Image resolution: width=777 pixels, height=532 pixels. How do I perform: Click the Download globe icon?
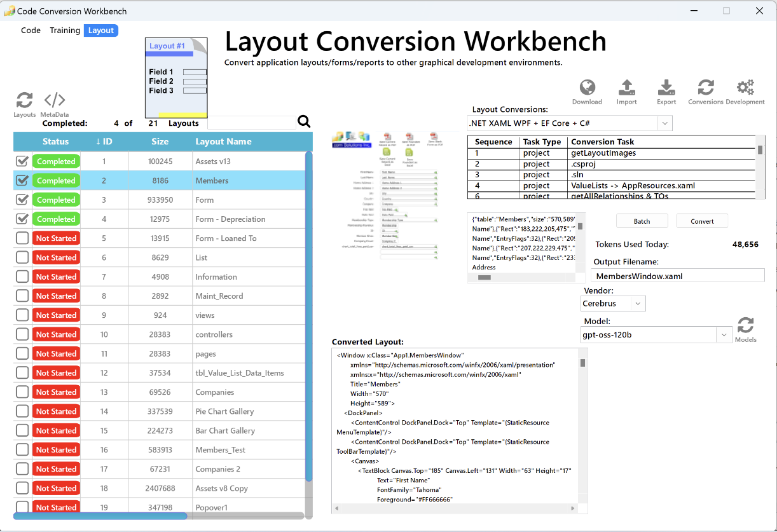587,88
